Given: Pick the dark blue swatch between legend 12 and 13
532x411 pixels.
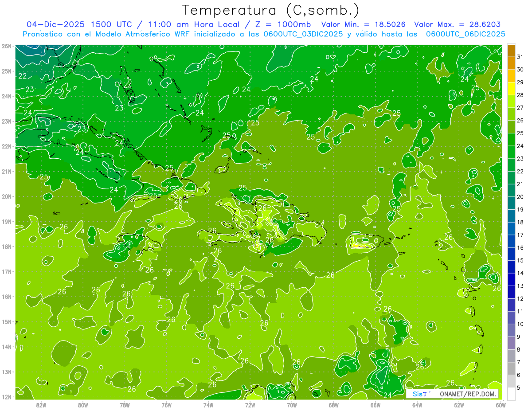Looking at the screenshot, I should [512, 292].
